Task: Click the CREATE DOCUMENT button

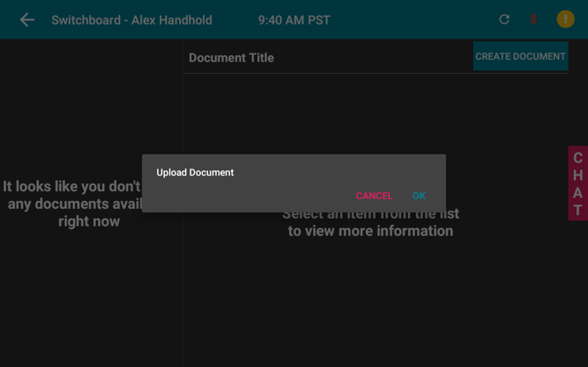Action: 520,56
